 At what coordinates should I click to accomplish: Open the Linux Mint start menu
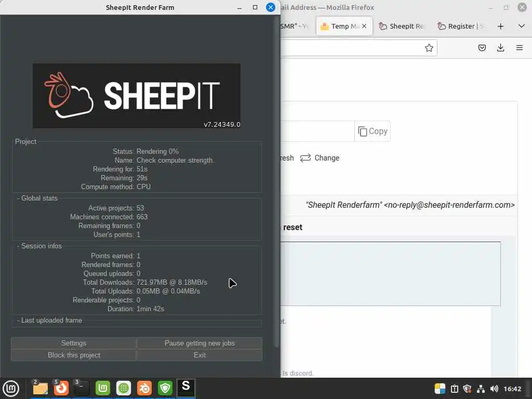[x=11, y=388]
